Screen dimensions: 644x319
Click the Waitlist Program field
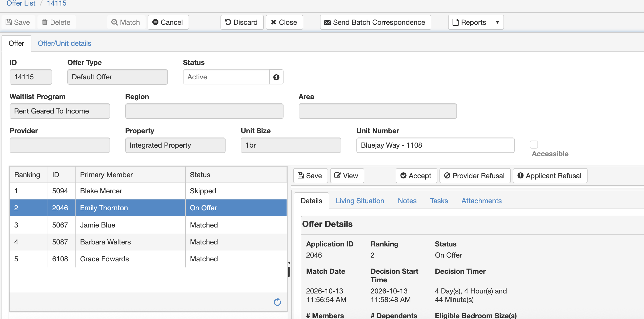(60, 111)
